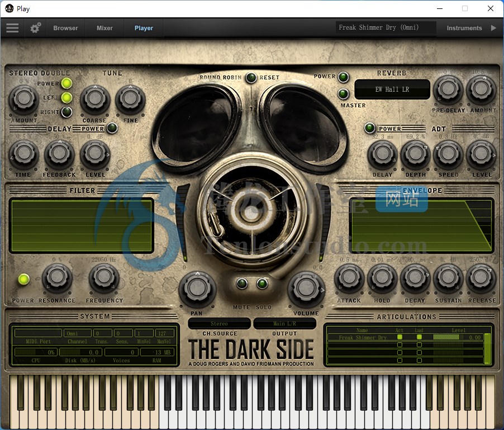Open the Main L/R output dropdown
Screen dimensions: 504x430
pyautogui.click(x=285, y=324)
